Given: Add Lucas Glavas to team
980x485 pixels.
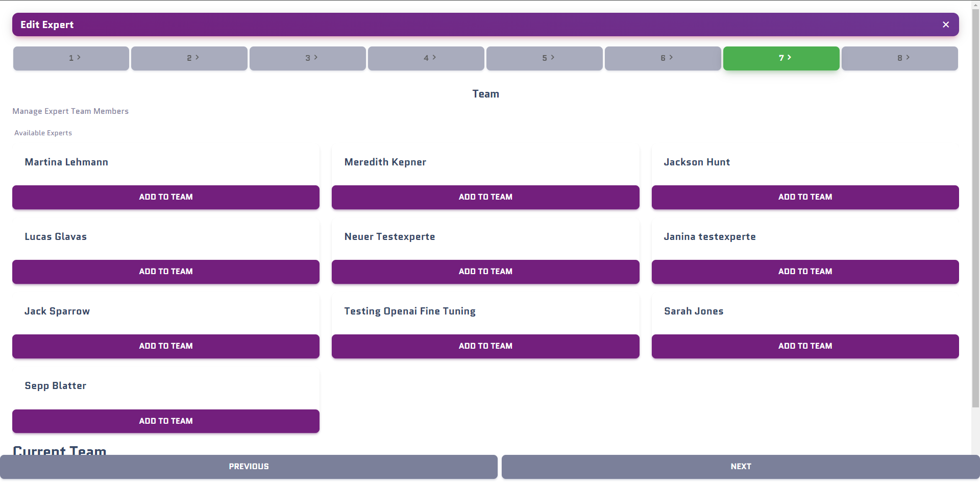Looking at the screenshot, I should pos(166,272).
